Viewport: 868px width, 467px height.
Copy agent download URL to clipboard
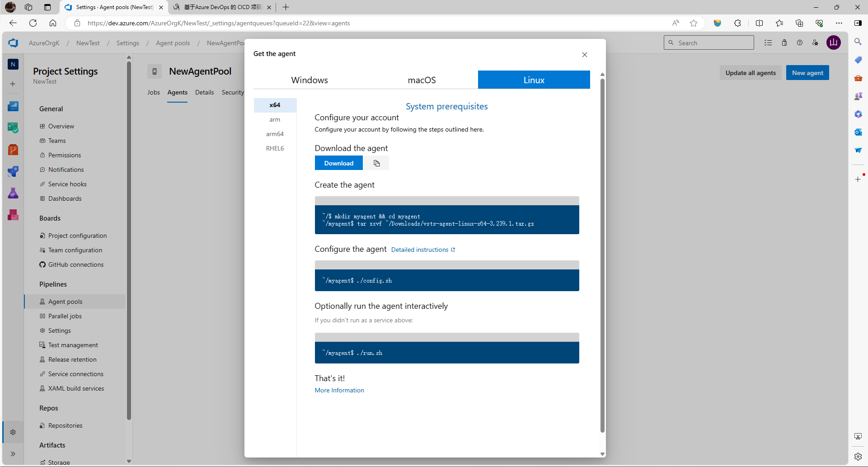click(x=377, y=163)
